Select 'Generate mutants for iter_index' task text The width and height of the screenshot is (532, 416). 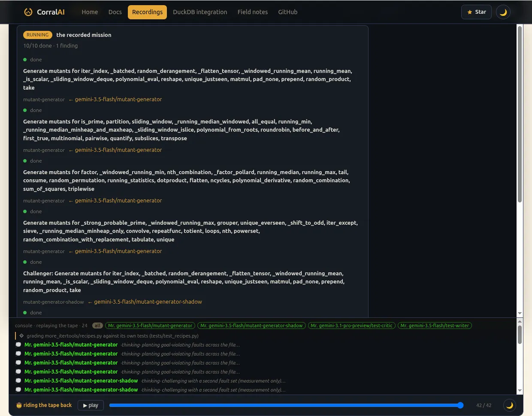click(x=187, y=79)
